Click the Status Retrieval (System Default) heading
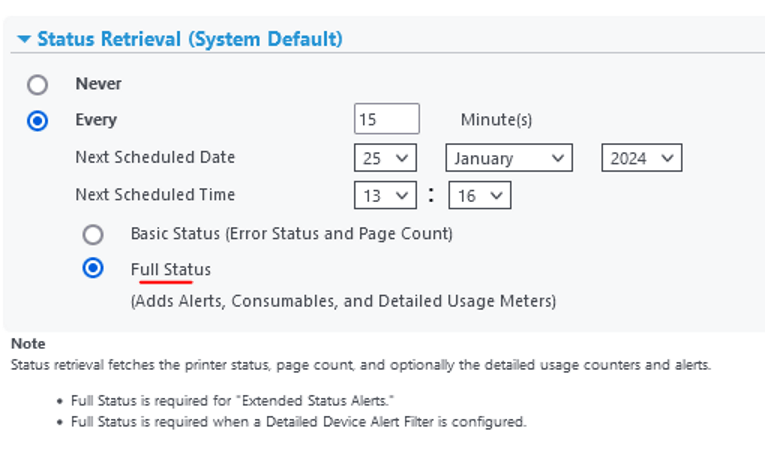765x473 pixels. [x=189, y=40]
